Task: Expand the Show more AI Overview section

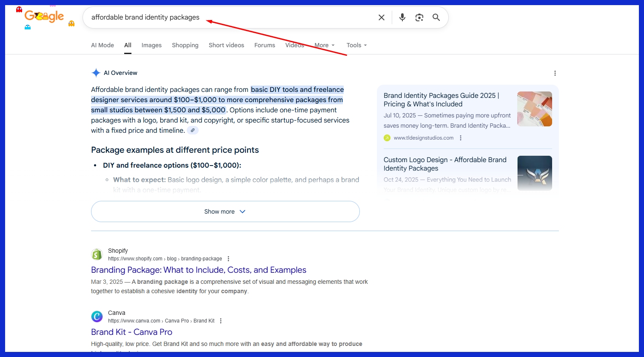Action: click(225, 211)
